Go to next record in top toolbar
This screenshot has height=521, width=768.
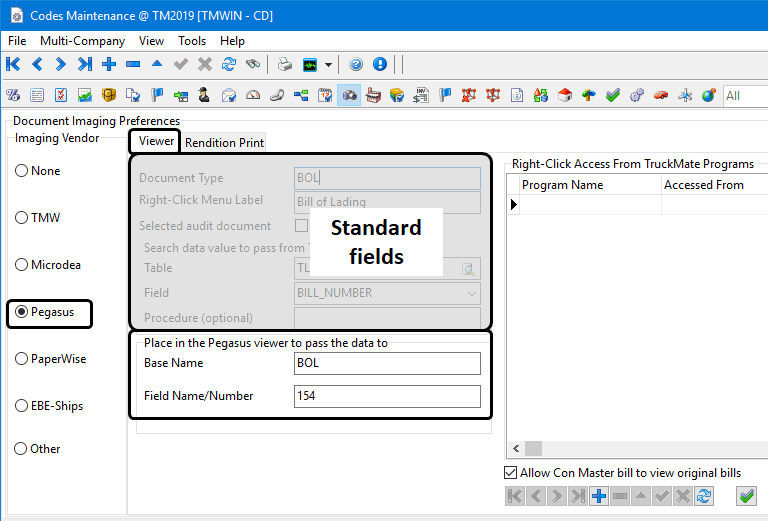click(x=61, y=64)
